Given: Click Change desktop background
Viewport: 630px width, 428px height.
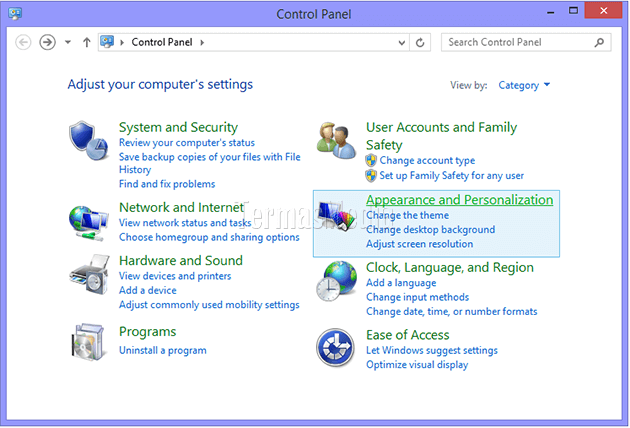Looking at the screenshot, I should [430, 229].
